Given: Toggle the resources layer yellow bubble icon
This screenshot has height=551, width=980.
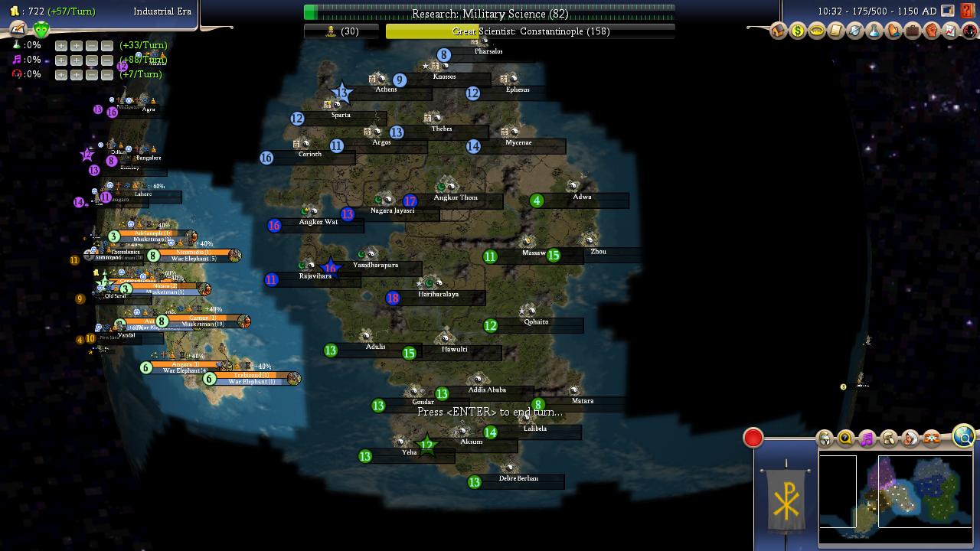Looking at the screenshot, I should tap(846, 439).
